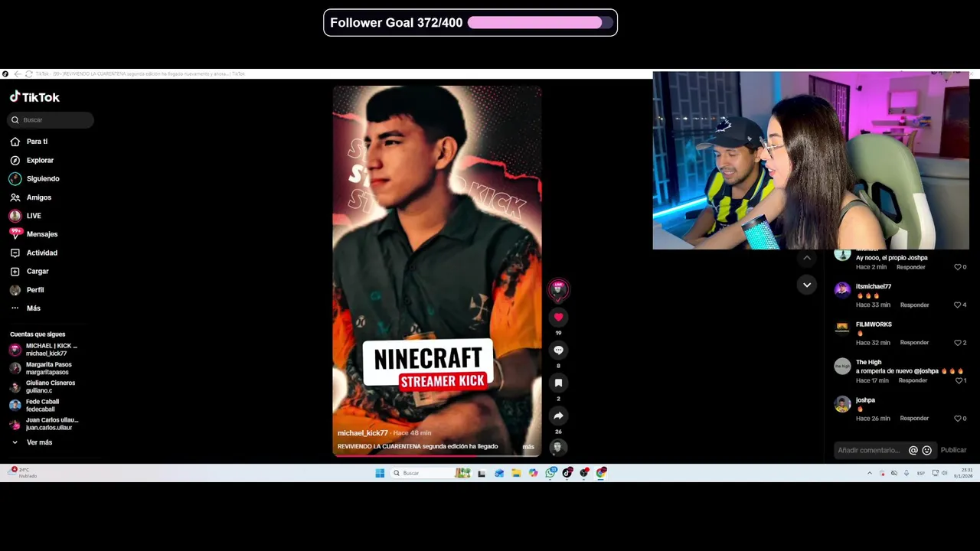
Task: Open File Explorer from taskbar
Action: point(516,473)
